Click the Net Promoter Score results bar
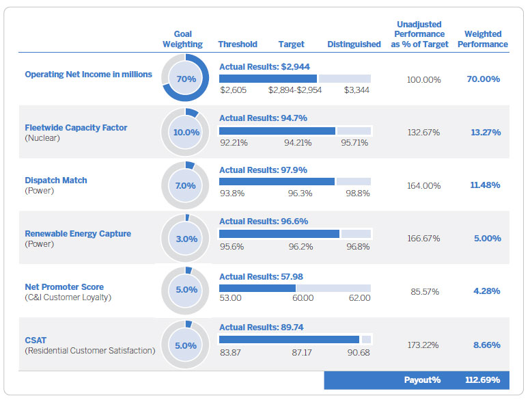The image size is (532, 400). coord(294,287)
